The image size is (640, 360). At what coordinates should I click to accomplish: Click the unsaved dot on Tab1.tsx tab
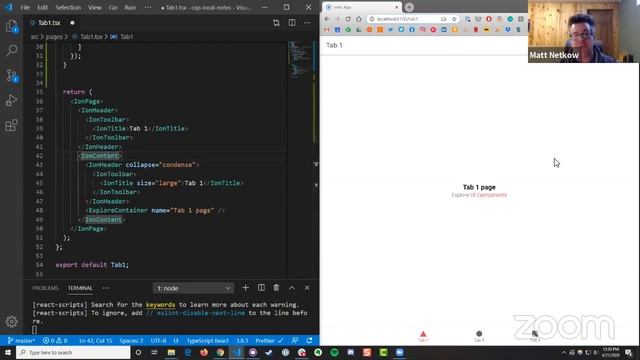pyautogui.click(x=72, y=23)
